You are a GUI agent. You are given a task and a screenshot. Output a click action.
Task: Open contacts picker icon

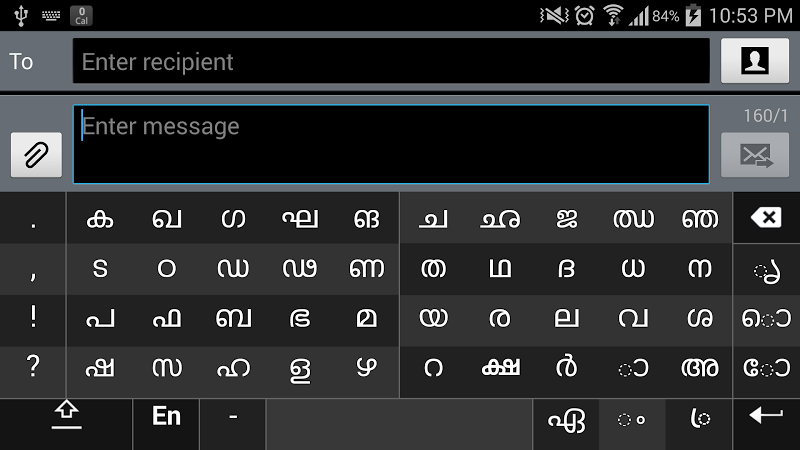(x=754, y=62)
